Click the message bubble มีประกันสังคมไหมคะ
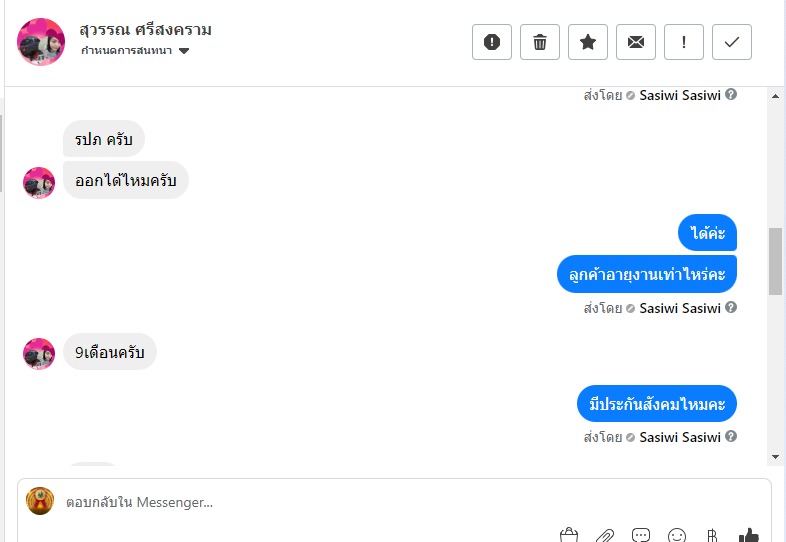The width and height of the screenshot is (786, 542). [657, 404]
